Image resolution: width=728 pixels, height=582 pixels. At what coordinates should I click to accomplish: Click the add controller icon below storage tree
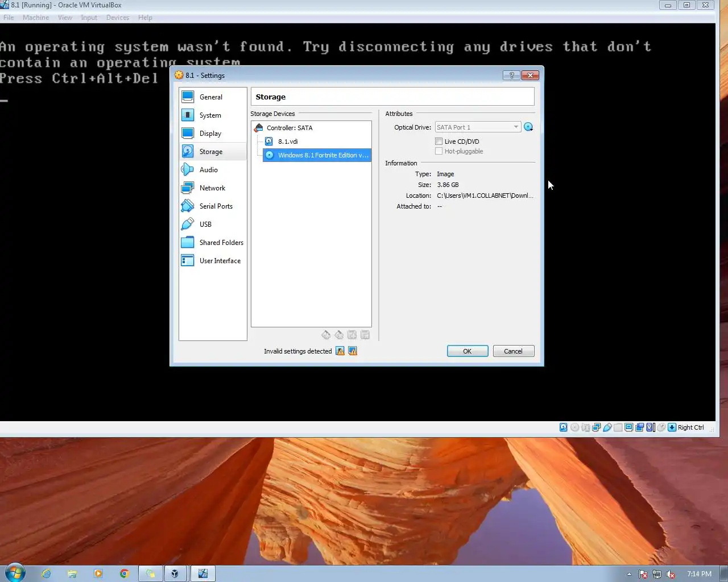[x=326, y=335]
